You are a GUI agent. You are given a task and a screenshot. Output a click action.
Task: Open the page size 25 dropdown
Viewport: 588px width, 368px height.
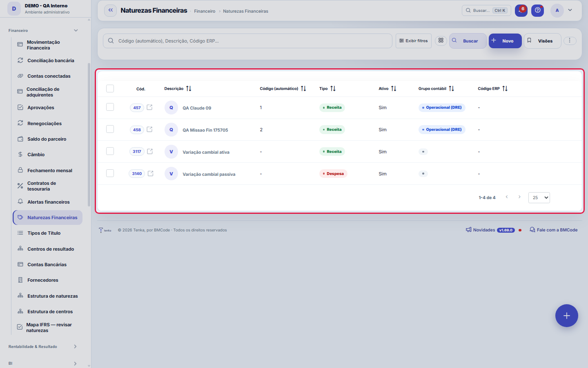539,197
